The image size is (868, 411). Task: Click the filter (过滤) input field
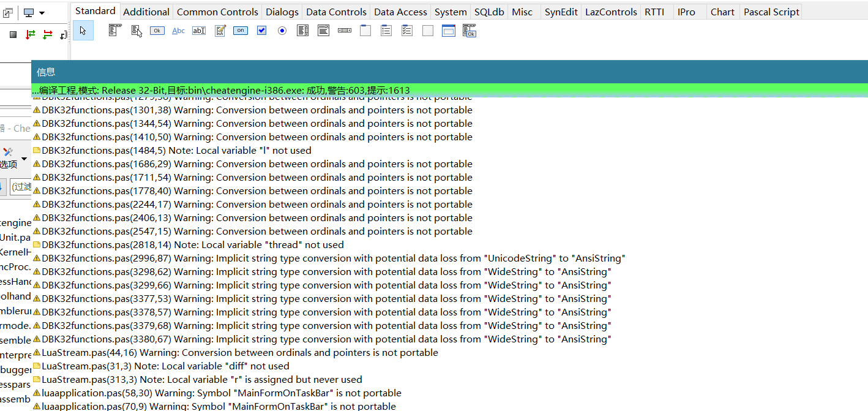pyautogui.click(x=21, y=187)
